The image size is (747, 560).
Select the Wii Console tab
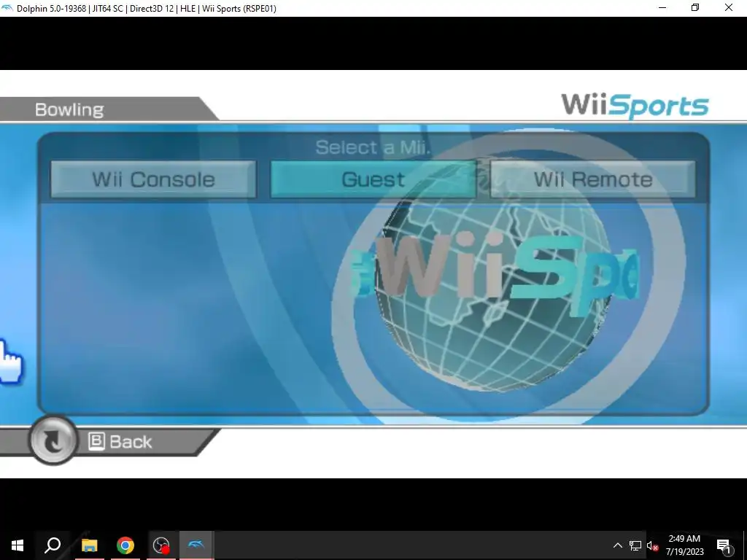pos(153,179)
